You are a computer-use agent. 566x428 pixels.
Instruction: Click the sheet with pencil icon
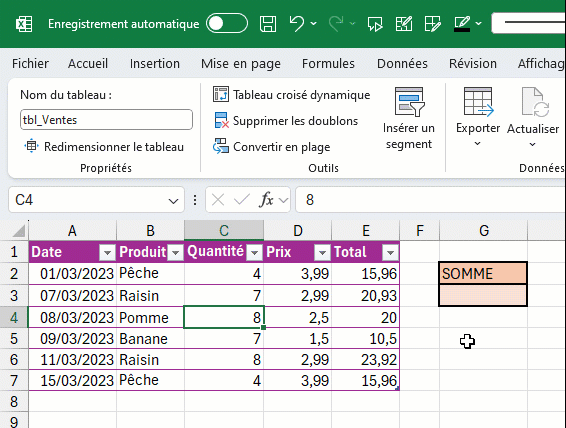tap(404, 24)
